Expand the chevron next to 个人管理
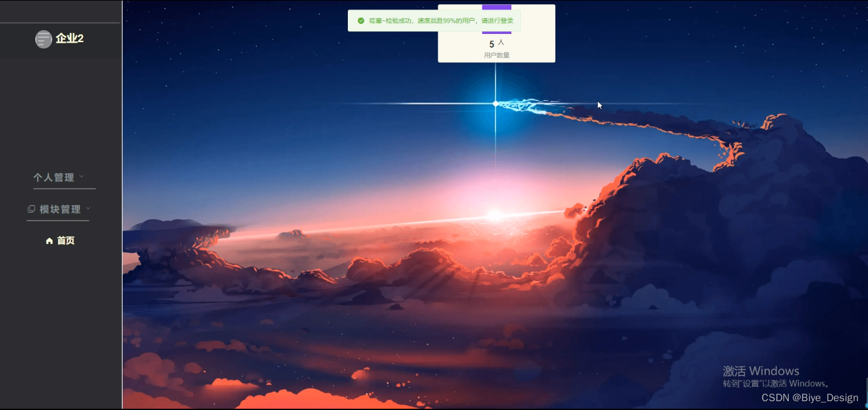868x410 pixels. [x=82, y=177]
